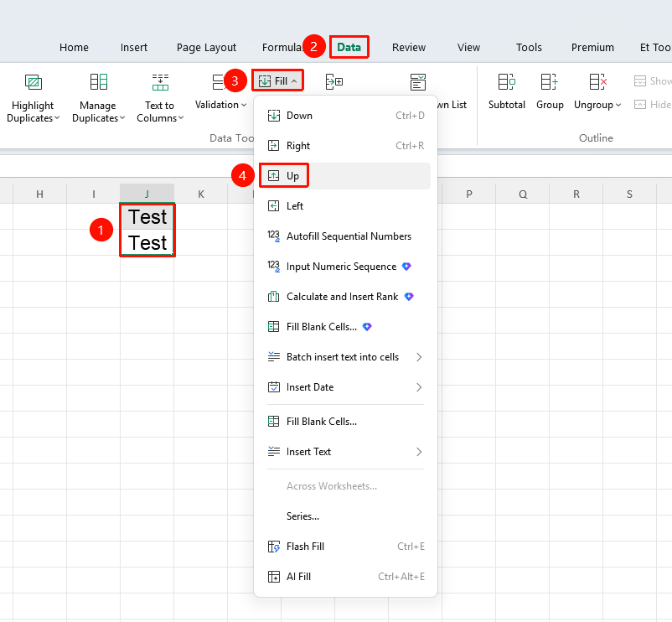Image resolution: width=672 pixels, height=622 pixels.
Task: Select Fill Left in the menu
Action: pos(345,206)
